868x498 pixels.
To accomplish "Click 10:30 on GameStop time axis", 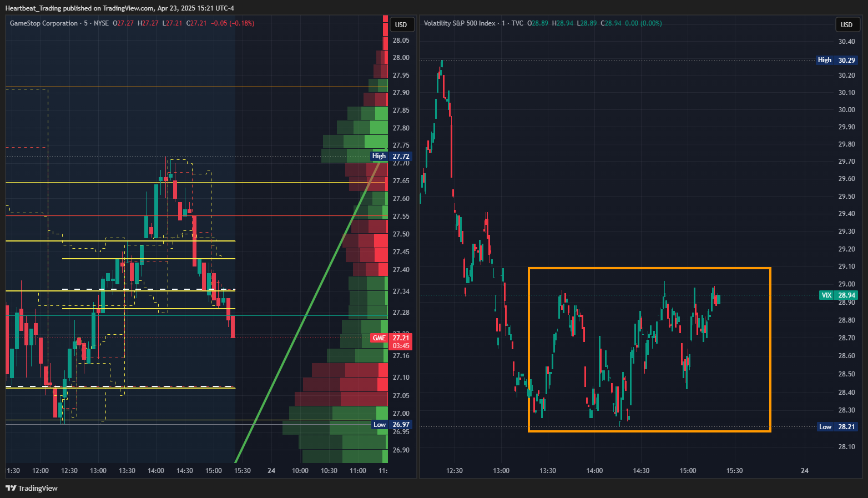I will (x=329, y=471).
